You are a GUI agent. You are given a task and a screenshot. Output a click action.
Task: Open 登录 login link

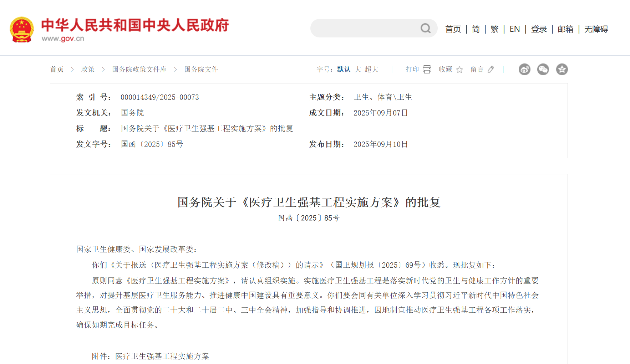coord(539,29)
